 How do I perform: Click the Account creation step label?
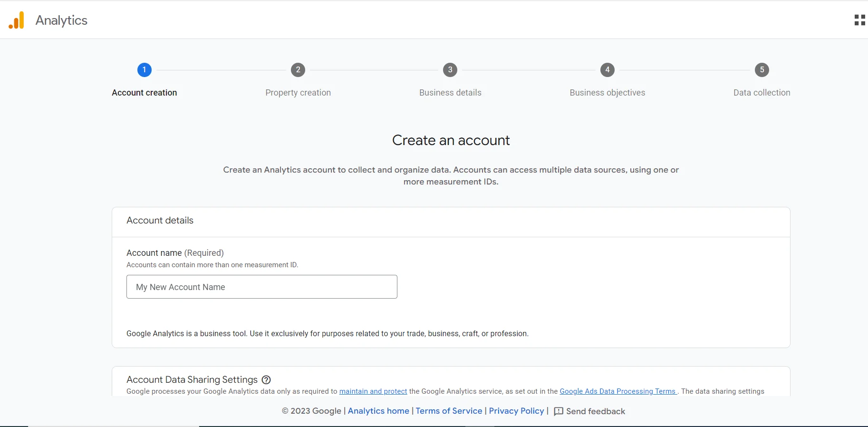pos(145,93)
